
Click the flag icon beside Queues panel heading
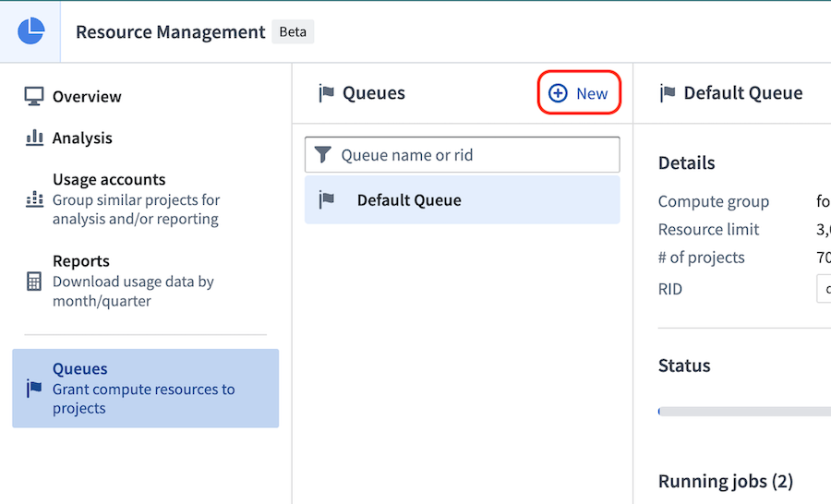click(327, 93)
